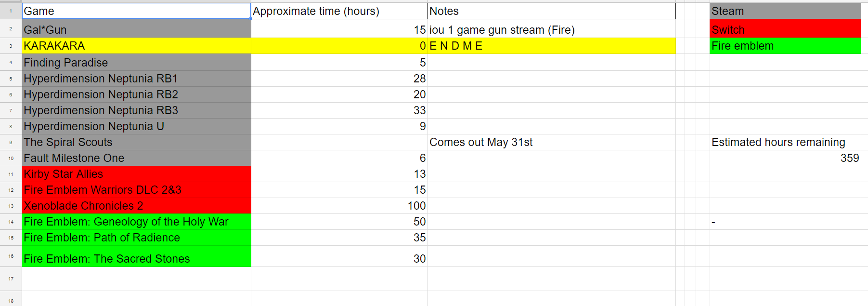Select the E N D M E note cell
868x306 pixels.
click(x=552, y=46)
